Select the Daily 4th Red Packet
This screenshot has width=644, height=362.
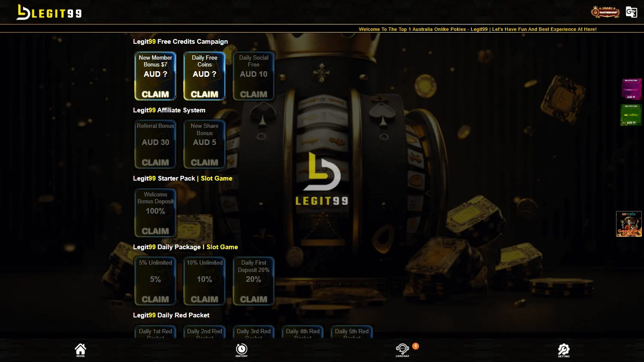303,332
